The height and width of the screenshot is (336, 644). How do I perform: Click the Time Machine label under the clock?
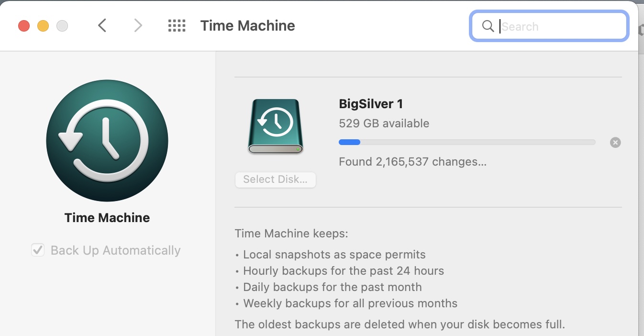click(107, 218)
